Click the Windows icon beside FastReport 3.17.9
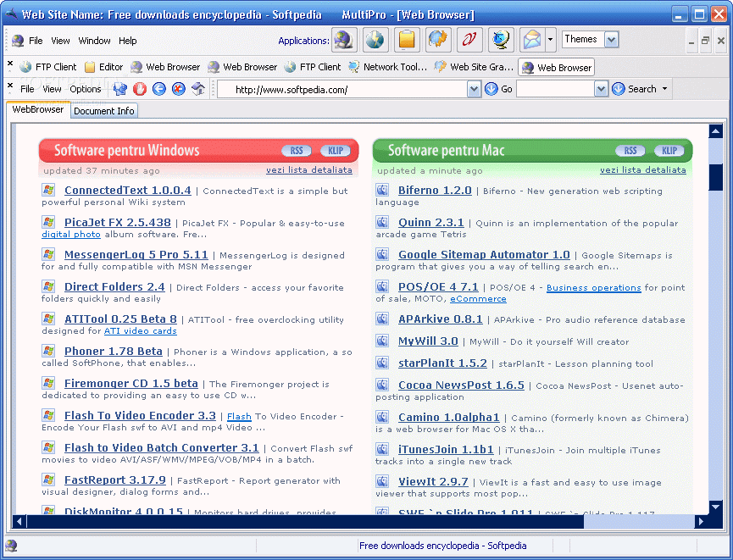 (48, 480)
